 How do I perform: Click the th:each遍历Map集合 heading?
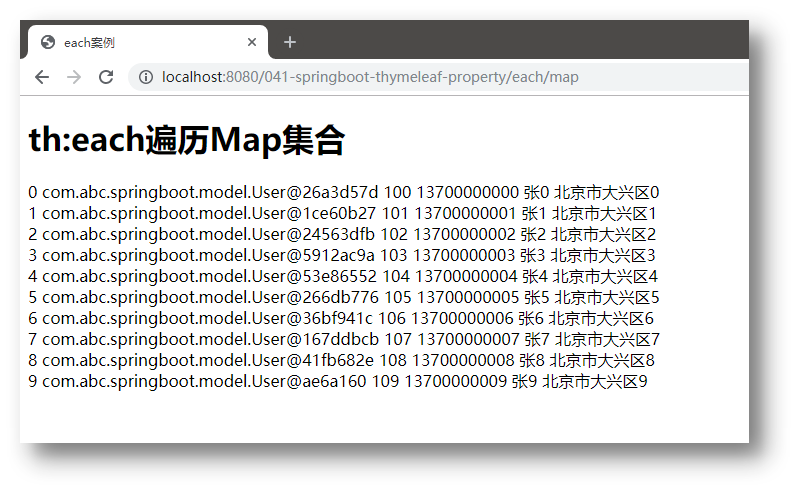(x=187, y=141)
